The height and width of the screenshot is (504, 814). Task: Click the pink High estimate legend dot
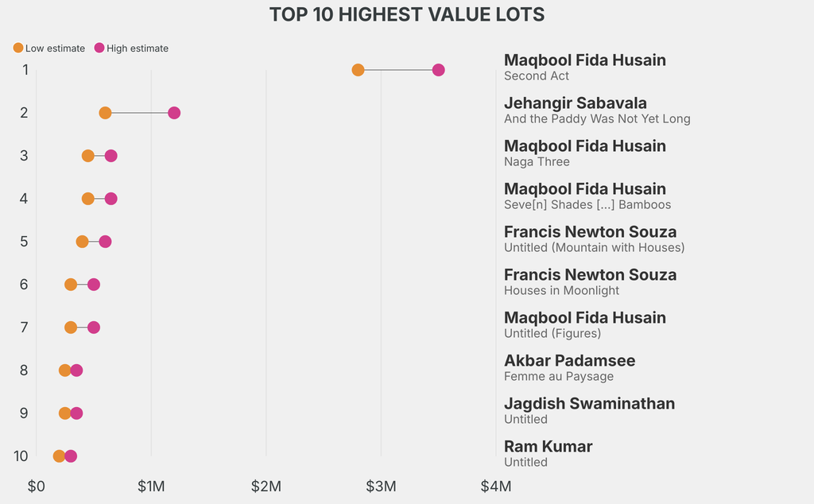pos(99,48)
